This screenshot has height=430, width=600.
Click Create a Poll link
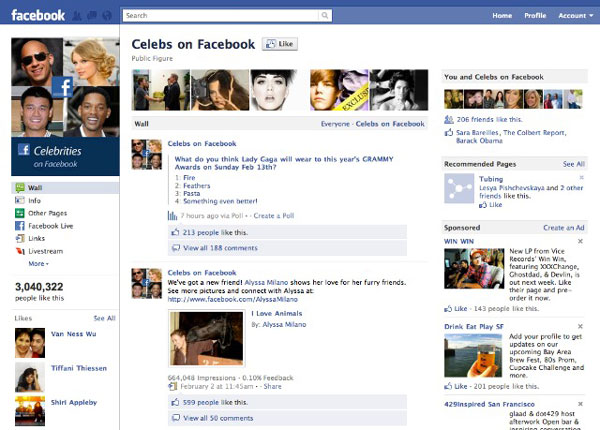click(274, 216)
